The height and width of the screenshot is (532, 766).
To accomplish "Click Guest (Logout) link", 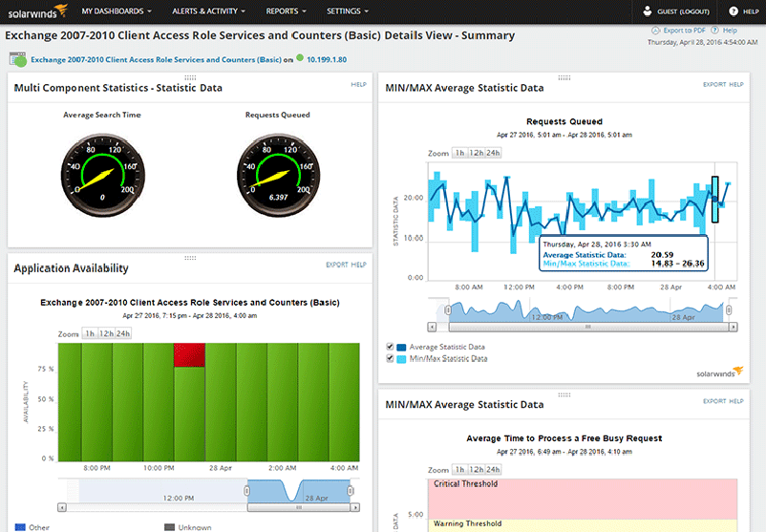I will click(683, 11).
